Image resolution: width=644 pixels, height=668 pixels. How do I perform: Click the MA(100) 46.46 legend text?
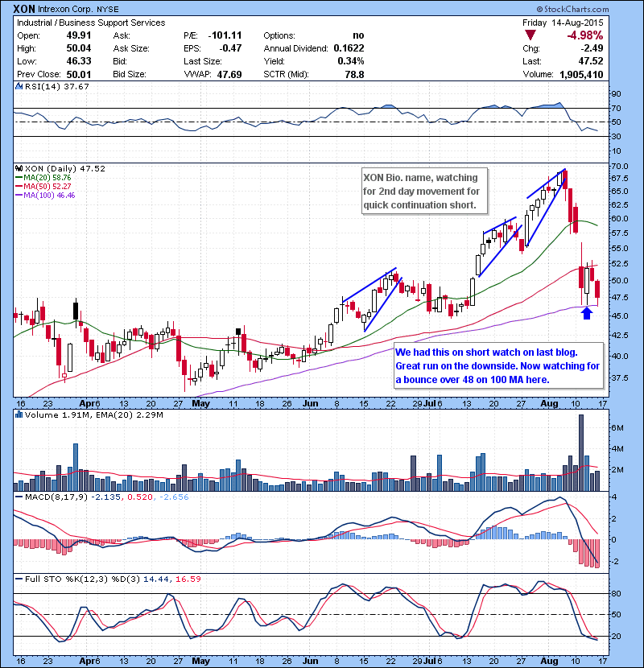[x=49, y=196]
